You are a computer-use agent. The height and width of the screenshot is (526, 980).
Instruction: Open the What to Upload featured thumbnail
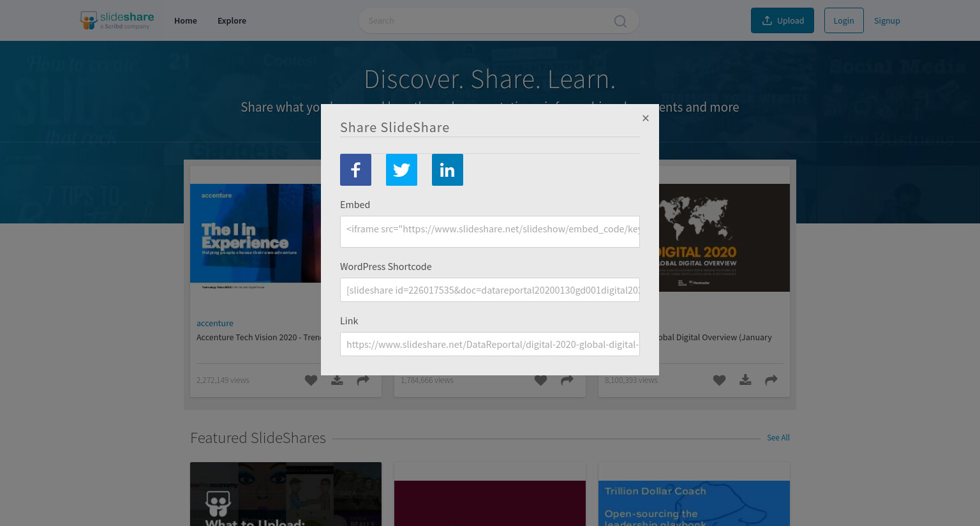point(286,494)
